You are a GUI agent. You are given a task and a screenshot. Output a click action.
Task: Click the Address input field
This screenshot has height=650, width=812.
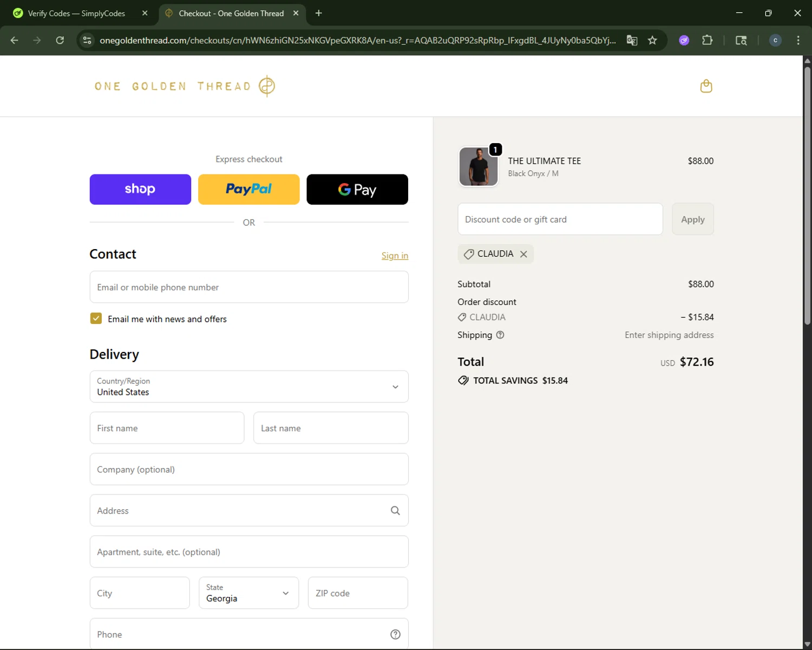(249, 510)
